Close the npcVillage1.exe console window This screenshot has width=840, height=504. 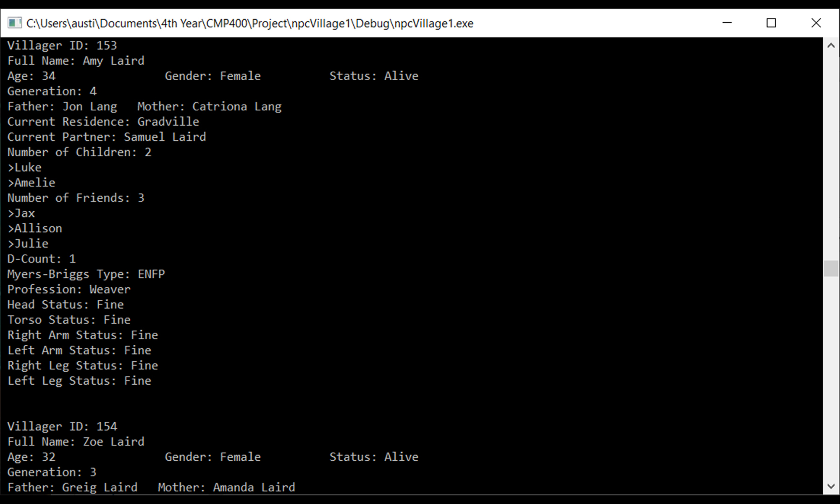click(x=816, y=23)
